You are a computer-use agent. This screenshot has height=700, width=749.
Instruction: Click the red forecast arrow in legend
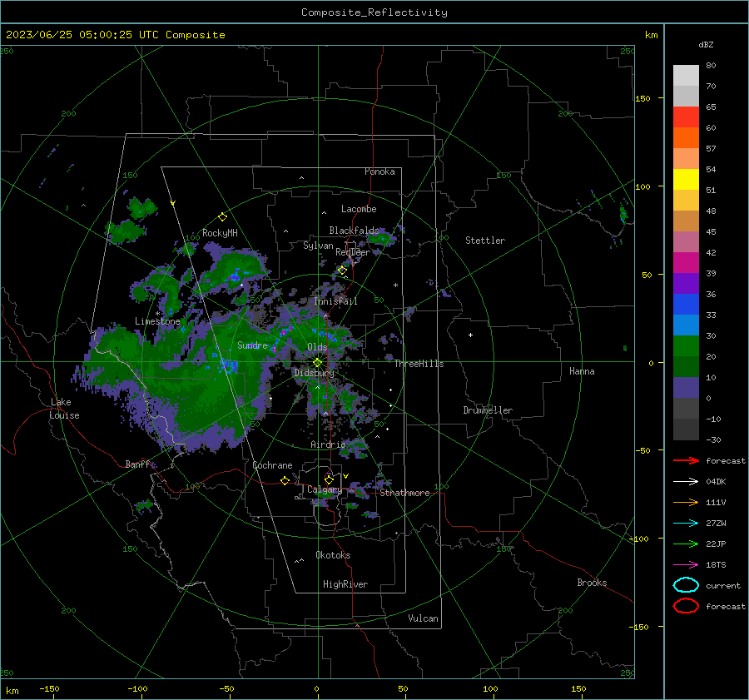[x=686, y=460]
